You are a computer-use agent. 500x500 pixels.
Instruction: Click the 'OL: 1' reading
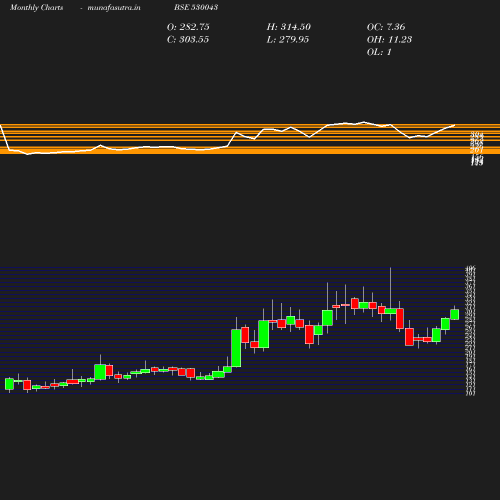pos(379,52)
